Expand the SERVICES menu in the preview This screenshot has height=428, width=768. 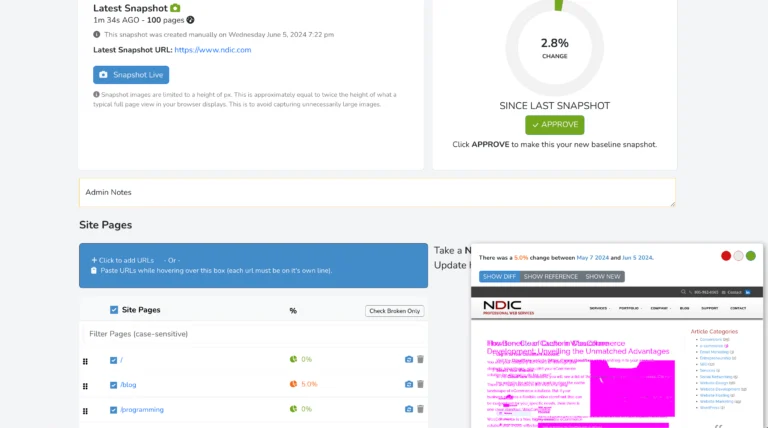point(600,309)
